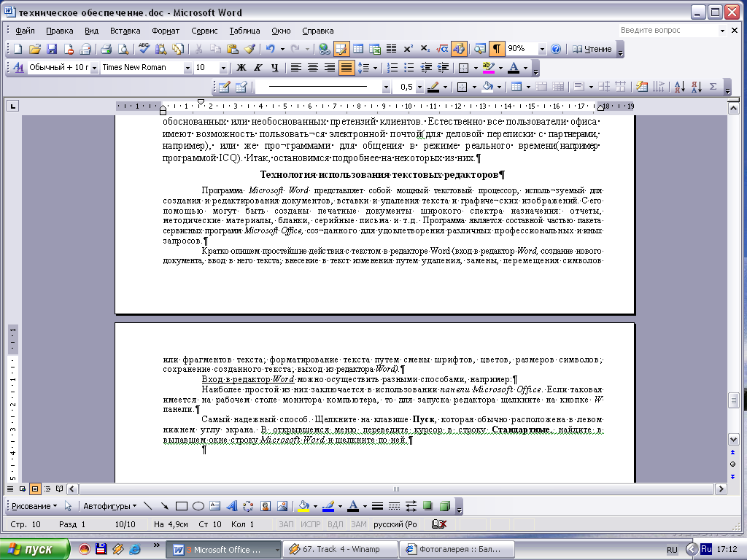Click the Open file folder icon

(x=34, y=49)
